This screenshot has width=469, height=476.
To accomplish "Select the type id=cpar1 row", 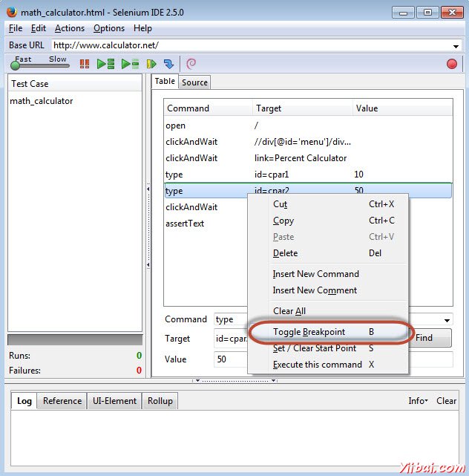I will click(308, 175).
